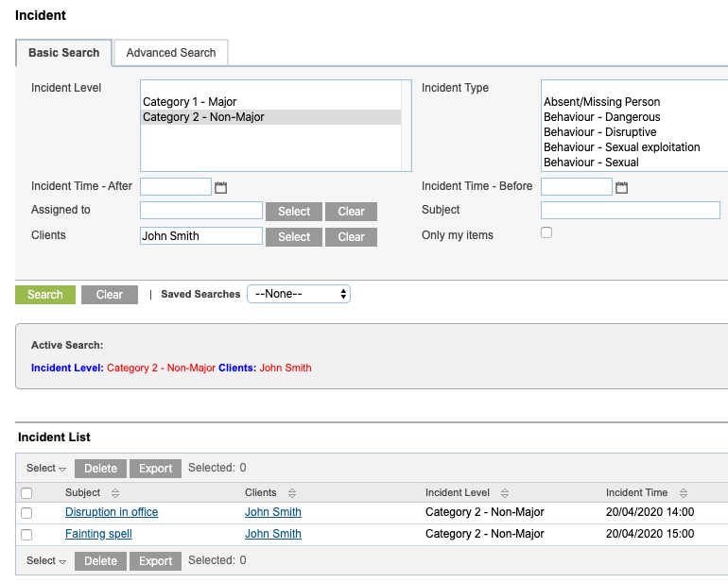Screen dimensions: 728x583
Task: Click Clear button for Assigned to
Action: (351, 212)
